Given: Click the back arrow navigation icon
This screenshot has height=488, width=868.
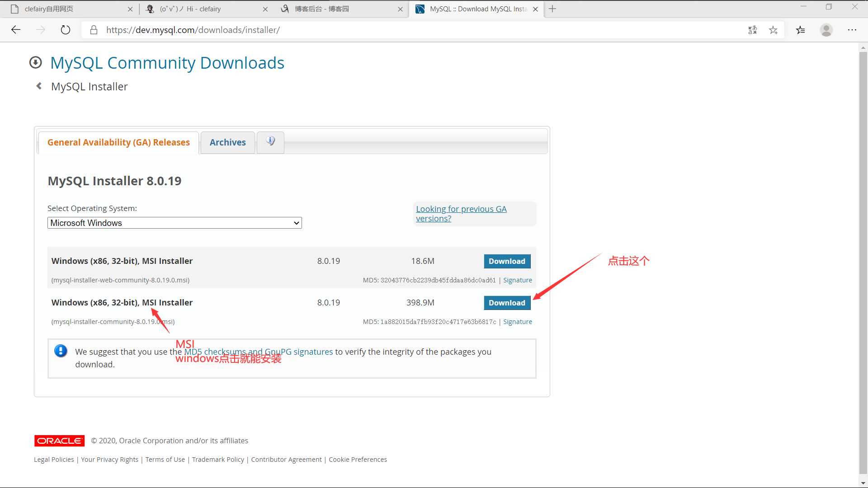Looking at the screenshot, I should tap(15, 29).
